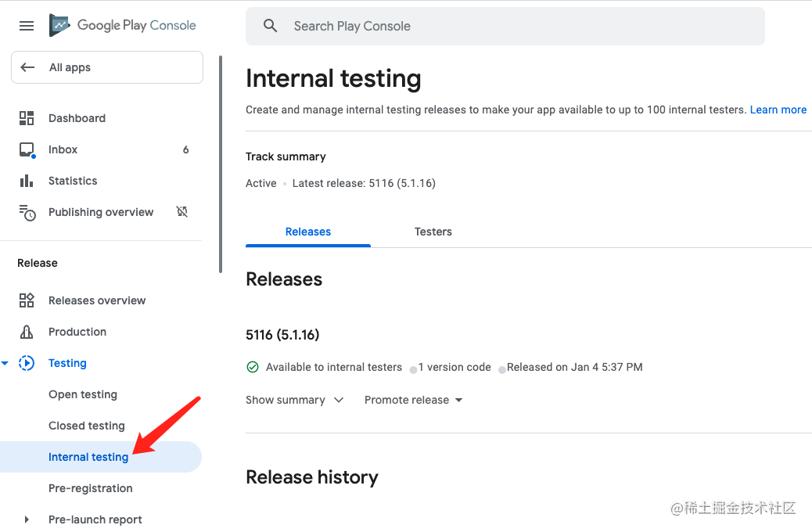Open the Promote release dropdown
This screenshot has height=532, width=812.
[x=413, y=400]
